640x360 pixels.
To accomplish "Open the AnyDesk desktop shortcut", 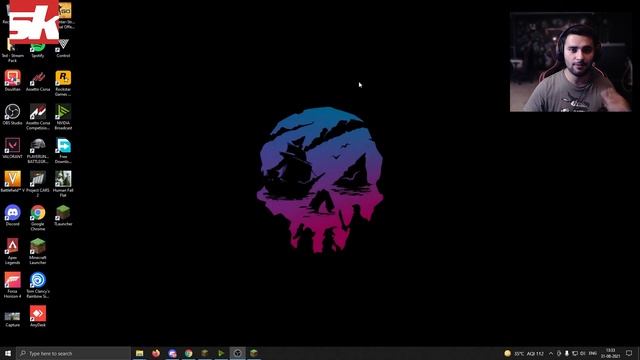I will click(38, 316).
